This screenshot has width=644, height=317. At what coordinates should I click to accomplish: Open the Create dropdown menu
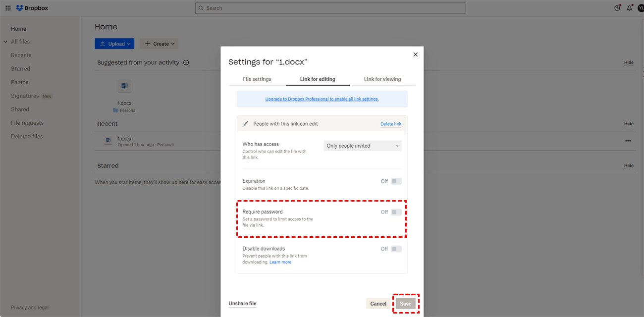coord(159,44)
